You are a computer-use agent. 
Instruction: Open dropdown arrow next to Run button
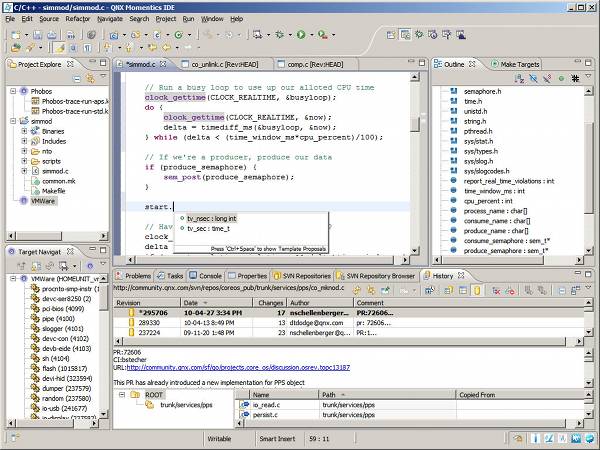pyautogui.click(x=311, y=35)
